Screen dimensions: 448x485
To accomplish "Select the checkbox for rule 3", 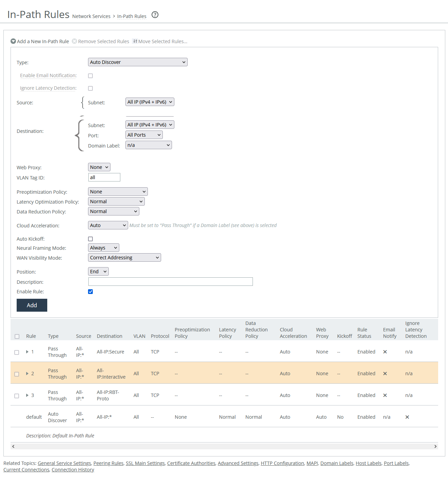I will click(17, 396).
